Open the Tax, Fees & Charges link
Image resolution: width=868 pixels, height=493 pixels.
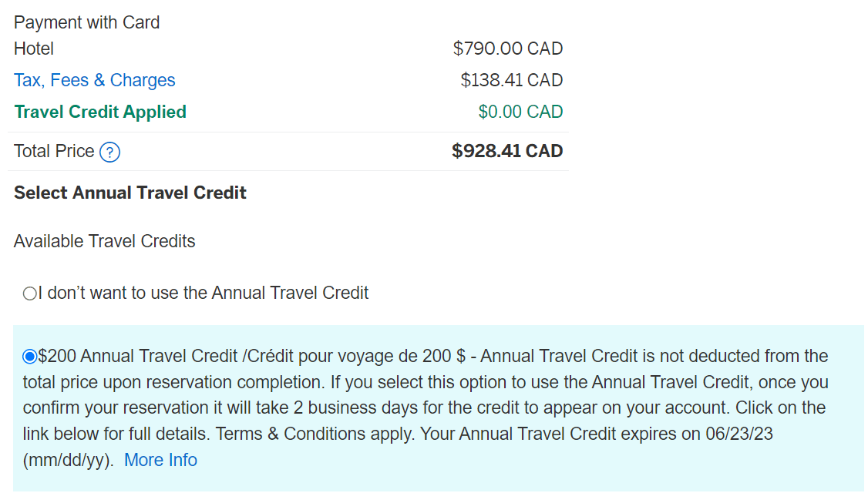[94, 80]
